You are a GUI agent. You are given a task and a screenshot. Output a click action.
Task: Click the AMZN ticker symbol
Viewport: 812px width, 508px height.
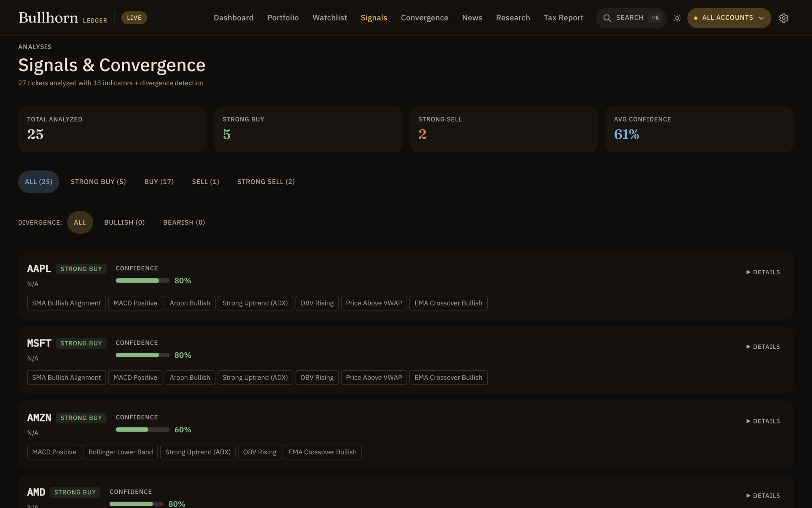click(39, 418)
